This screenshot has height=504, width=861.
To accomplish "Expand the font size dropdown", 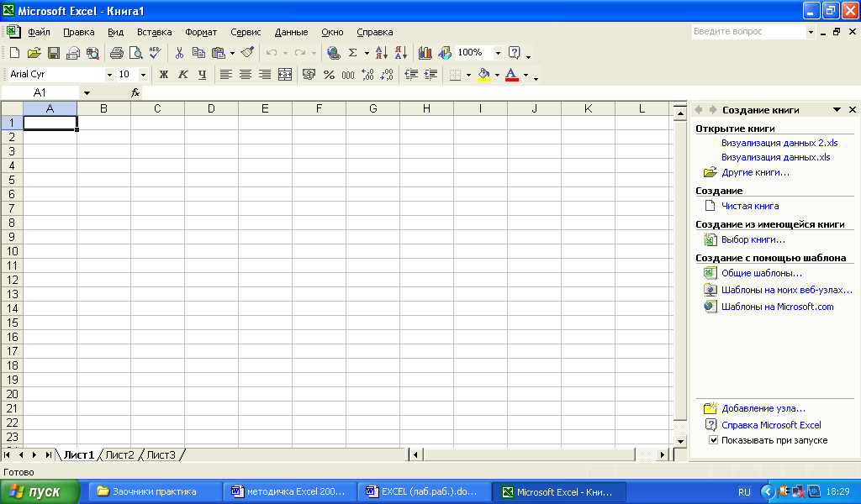I will pyautogui.click(x=143, y=75).
